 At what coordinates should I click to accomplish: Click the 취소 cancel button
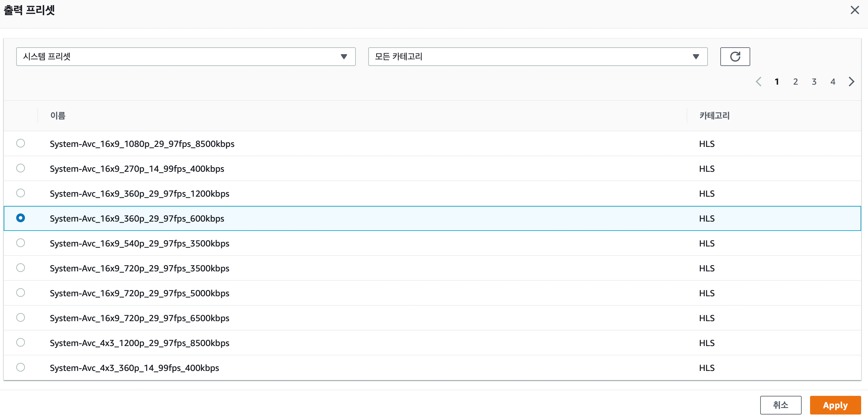point(780,405)
